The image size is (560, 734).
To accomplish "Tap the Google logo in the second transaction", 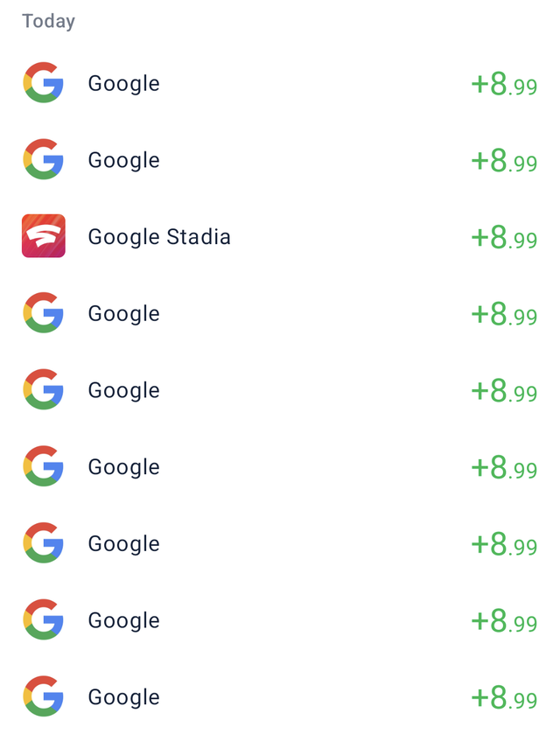I will (x=44, y=160).
